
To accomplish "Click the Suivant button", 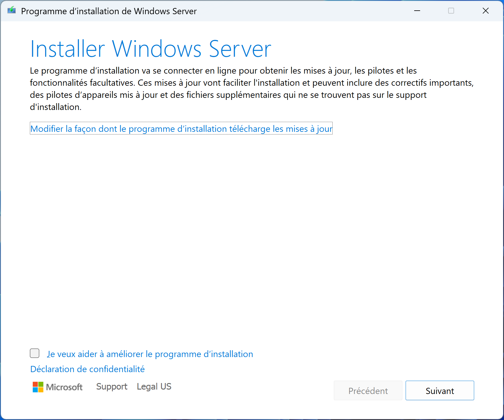I will (x=440, y=390).
